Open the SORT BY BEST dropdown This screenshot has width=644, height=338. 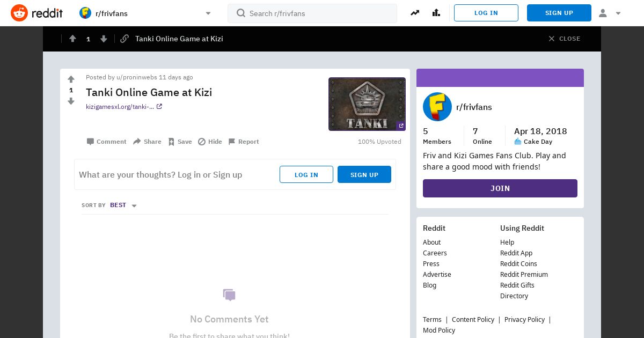point(109,205)
